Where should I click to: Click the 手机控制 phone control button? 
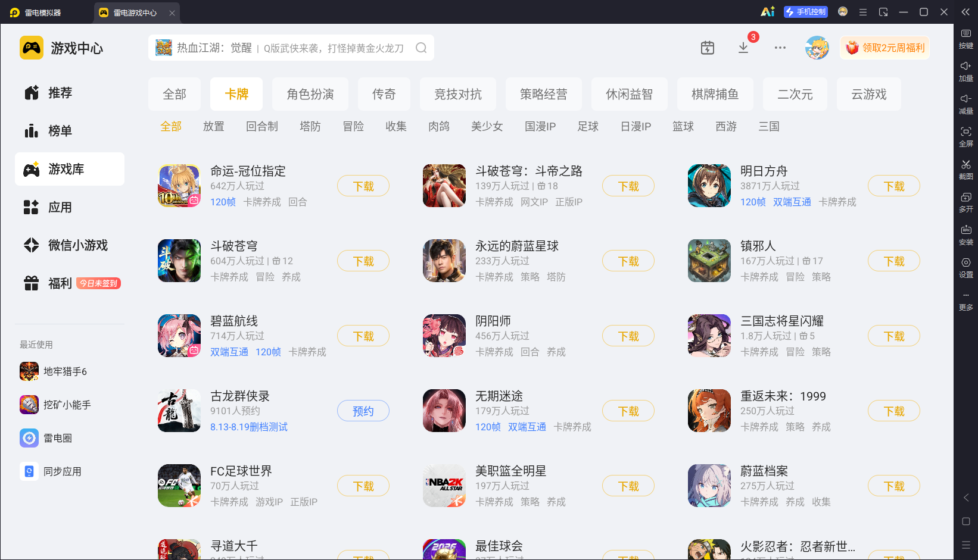(806, 12)
